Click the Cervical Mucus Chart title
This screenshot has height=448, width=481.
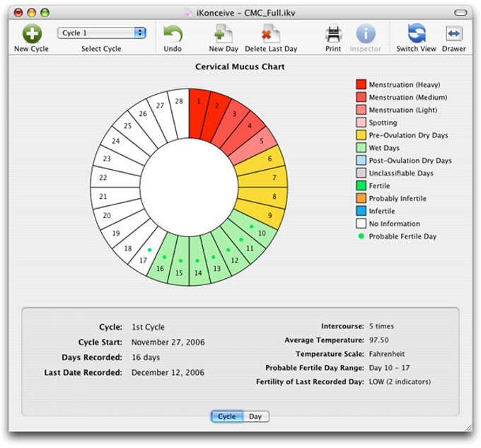point(240,67)
